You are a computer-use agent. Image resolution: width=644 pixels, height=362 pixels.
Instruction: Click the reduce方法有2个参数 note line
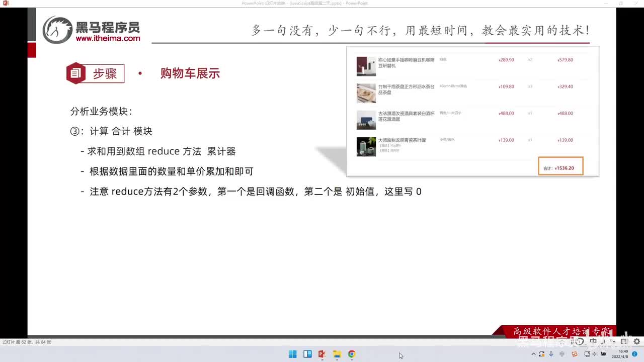click(x=251, y=192)
